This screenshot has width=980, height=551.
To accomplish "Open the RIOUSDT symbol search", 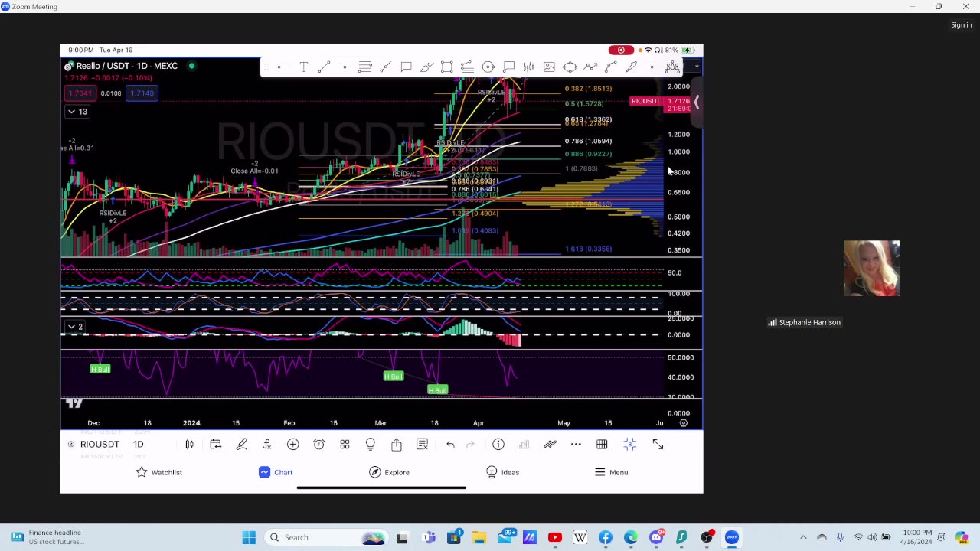I will coord(100,445).
